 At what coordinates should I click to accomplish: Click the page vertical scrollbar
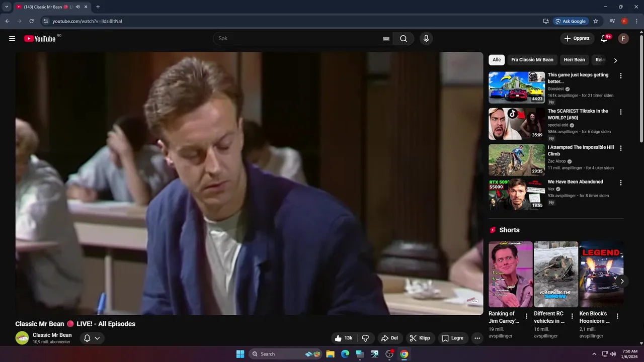pos(641,88)
